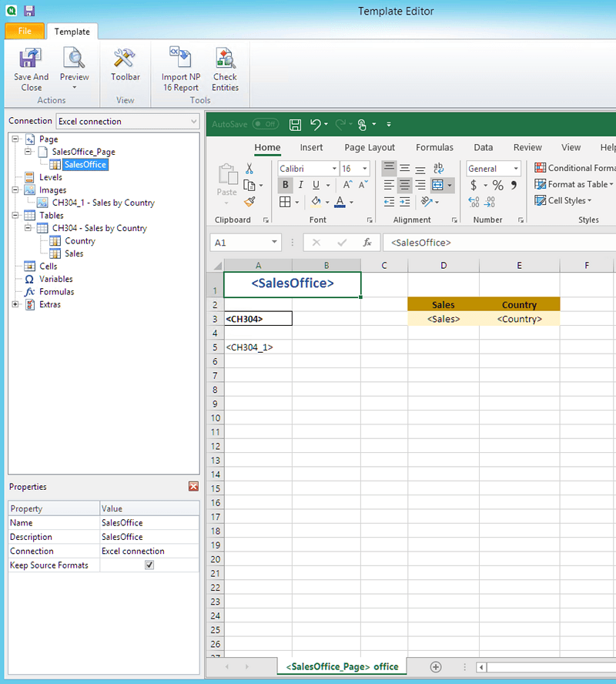Turn on AutoSave
The image size is (616, 684).
point(265,123)
